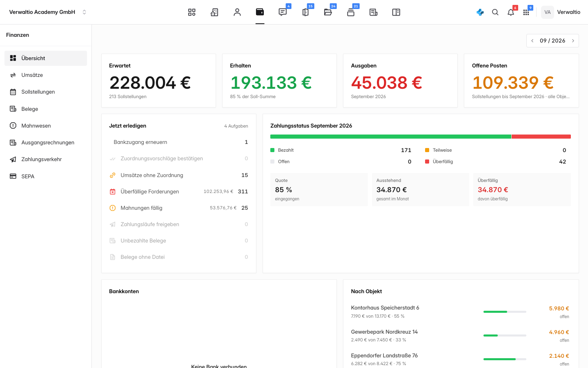Viewport: 588px width, 368px height.
Task: Open Sollstellungen in the sidebar
Action: pyautogui.click(x=46, y=92)
